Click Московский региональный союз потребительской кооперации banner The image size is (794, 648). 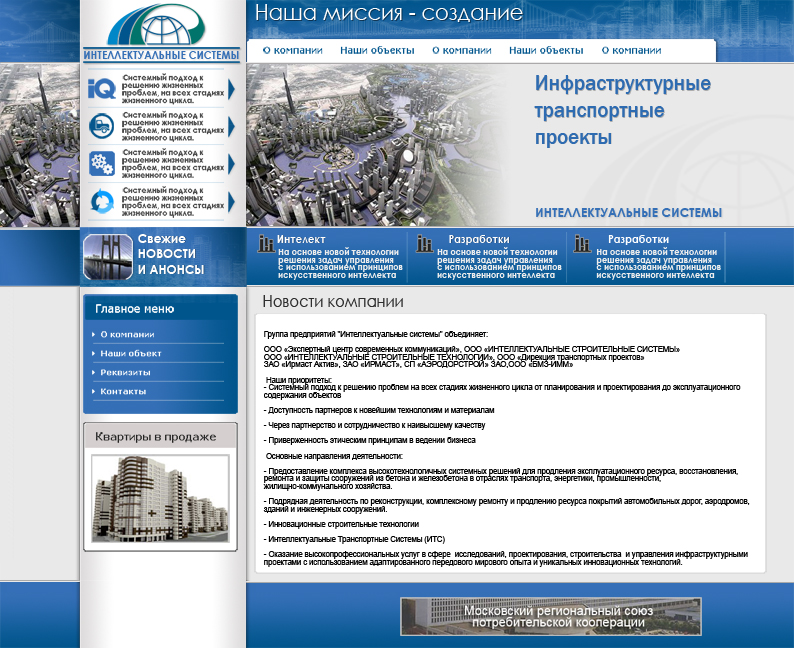(x=551, y=616)
